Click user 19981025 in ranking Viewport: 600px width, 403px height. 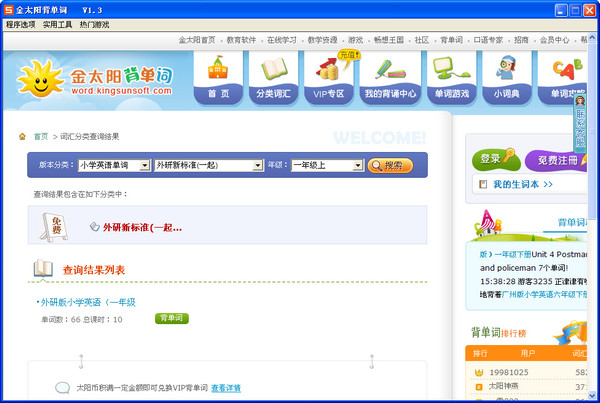(x=509, y=372)
